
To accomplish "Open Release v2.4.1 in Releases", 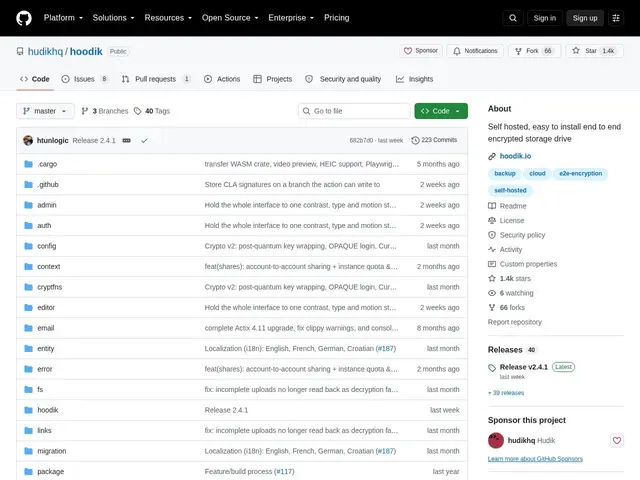I will point(523,367).
